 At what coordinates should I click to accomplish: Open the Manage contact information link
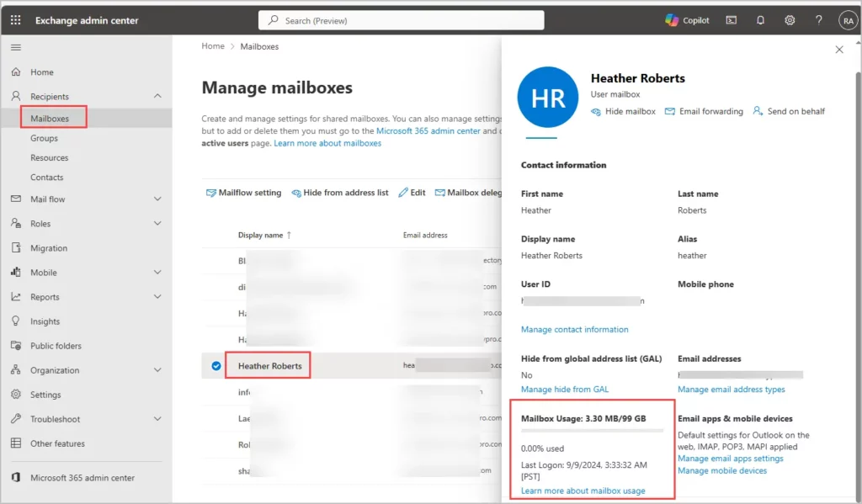(x=574, y=330)
